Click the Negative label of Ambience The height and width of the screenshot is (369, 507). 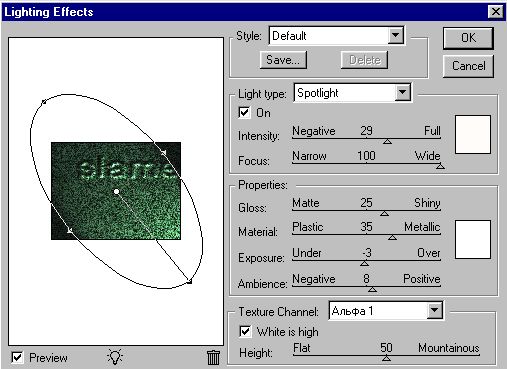(314, 278)
